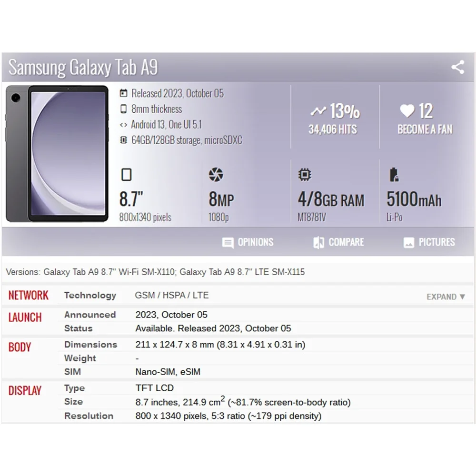Click the 'TFT LCD' value

(155, 388)
